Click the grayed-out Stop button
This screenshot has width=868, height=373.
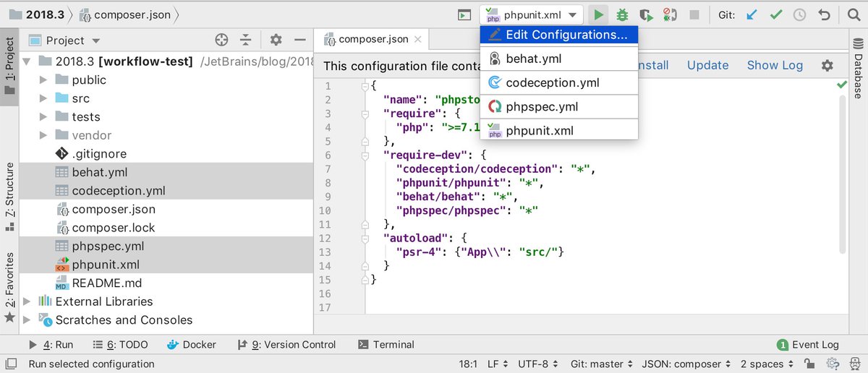(x=694, y=14)
